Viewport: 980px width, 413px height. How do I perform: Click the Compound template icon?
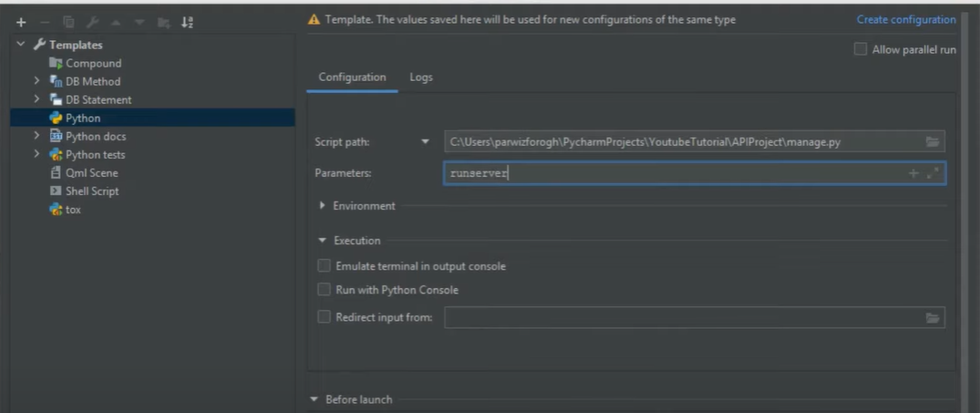coord(56,63)
